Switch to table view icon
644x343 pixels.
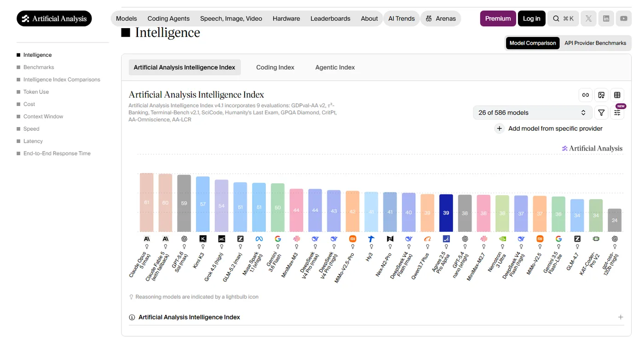(617, 95)
